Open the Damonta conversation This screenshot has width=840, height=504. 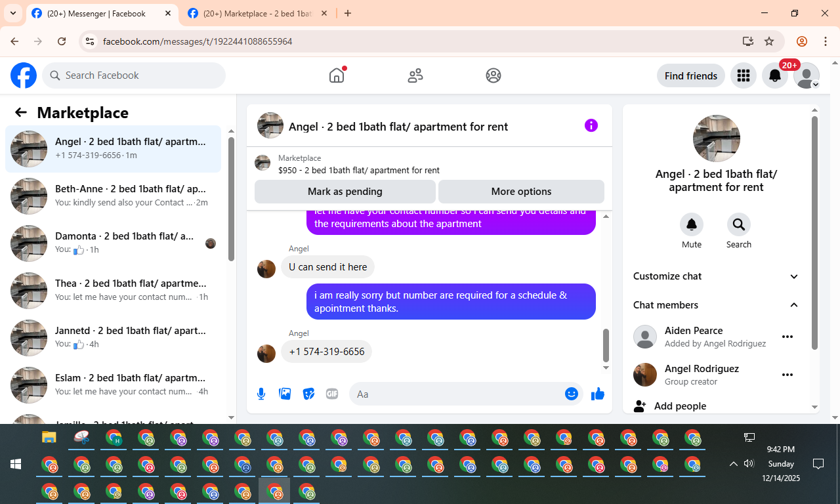(114, 243)
